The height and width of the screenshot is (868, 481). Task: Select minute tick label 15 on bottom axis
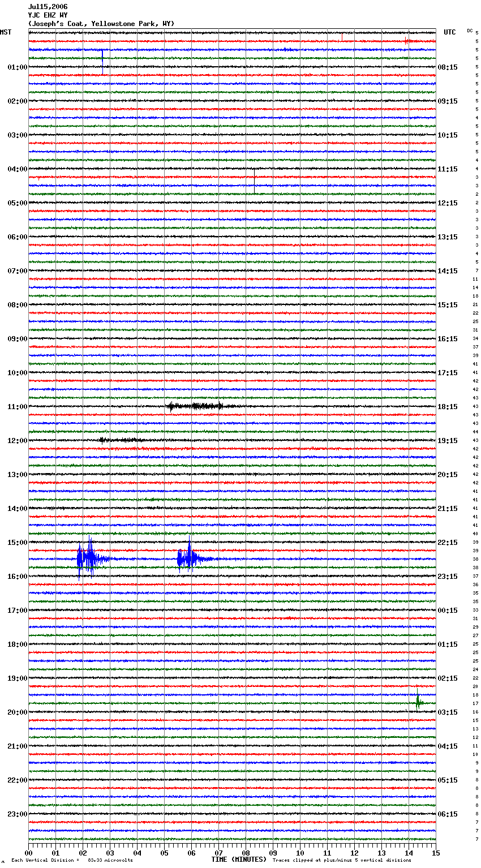[436, 853]
